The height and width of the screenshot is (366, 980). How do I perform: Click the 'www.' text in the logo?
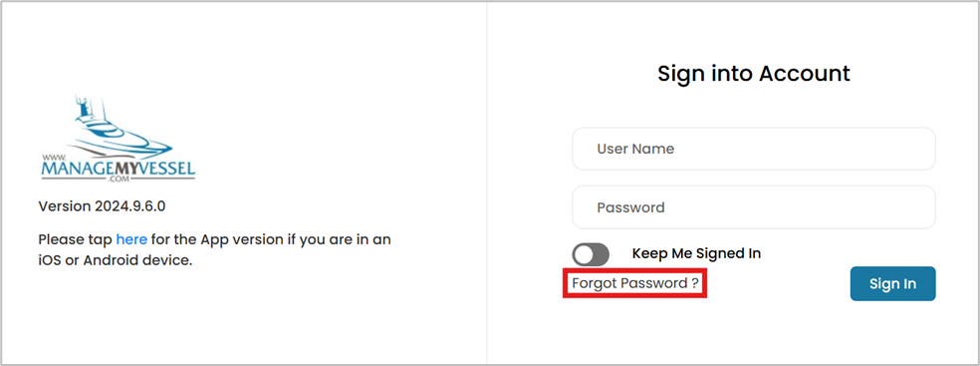tap(52, 158)
